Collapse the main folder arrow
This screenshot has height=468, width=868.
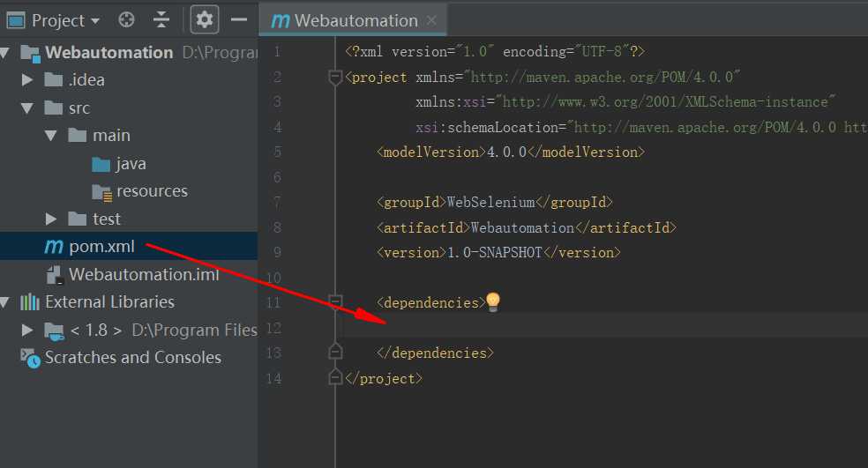50,136
